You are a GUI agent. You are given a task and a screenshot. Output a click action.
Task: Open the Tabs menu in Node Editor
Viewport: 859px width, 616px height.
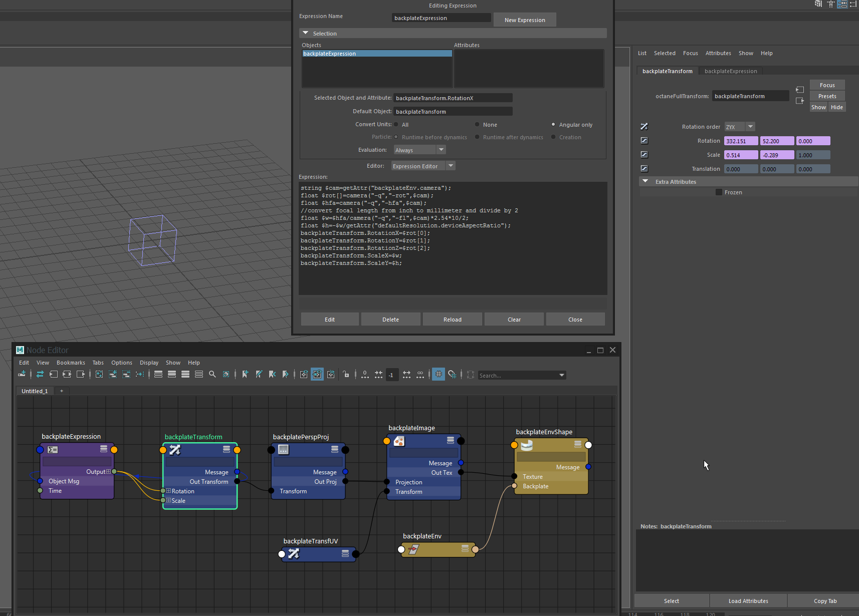pos(98,363)
